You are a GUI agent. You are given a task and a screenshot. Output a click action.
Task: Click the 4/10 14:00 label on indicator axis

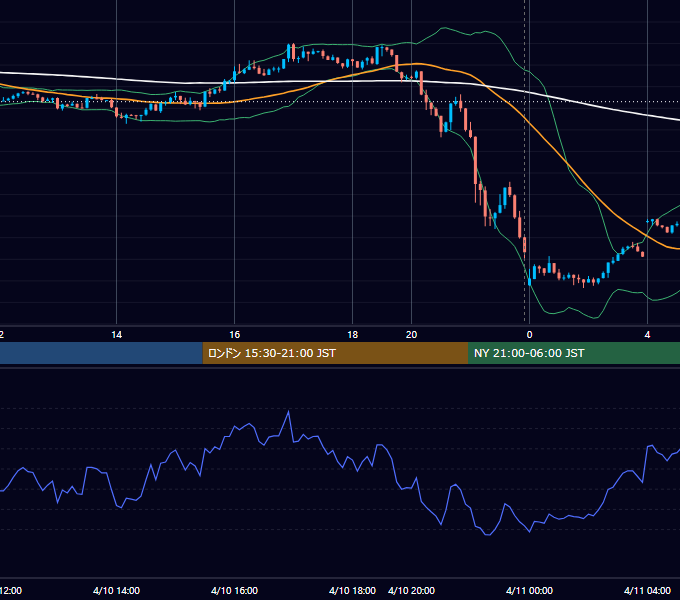coord(116,590)
